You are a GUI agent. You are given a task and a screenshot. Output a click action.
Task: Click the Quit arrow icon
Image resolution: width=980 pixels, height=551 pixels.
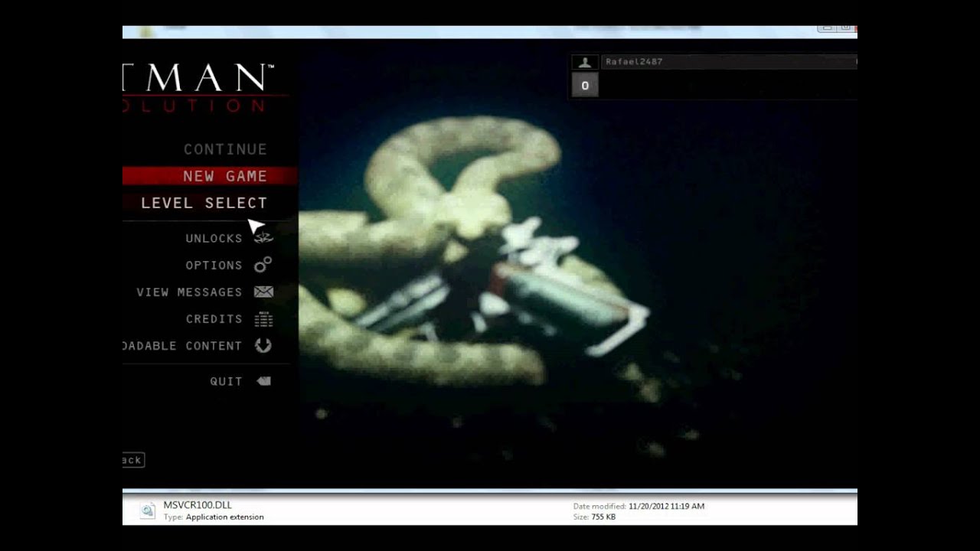[x=264, y=381]
